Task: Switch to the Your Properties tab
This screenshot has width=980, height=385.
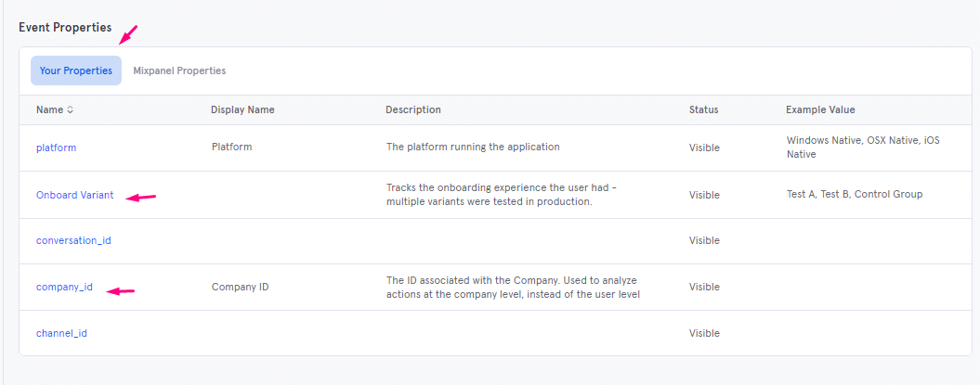Action: click(x=76, y=71)
